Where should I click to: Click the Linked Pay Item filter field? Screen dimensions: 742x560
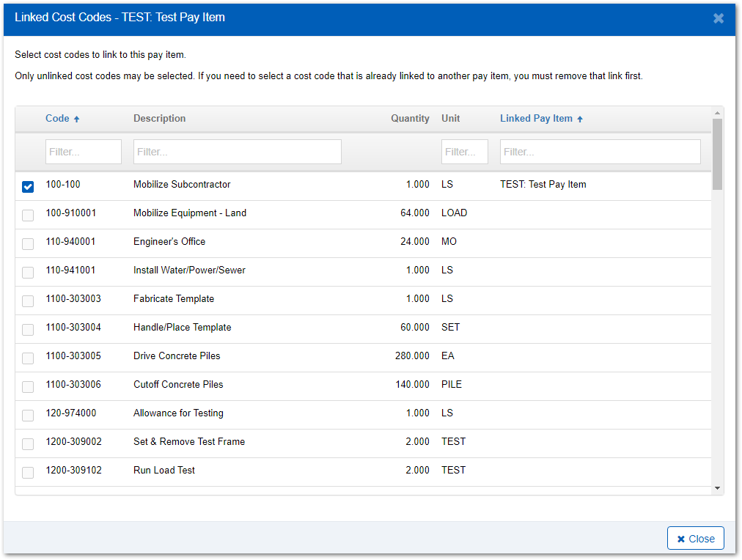point(600,152)
